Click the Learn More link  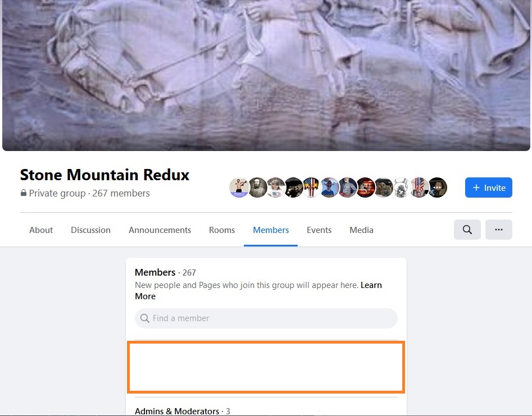point(371,285)
